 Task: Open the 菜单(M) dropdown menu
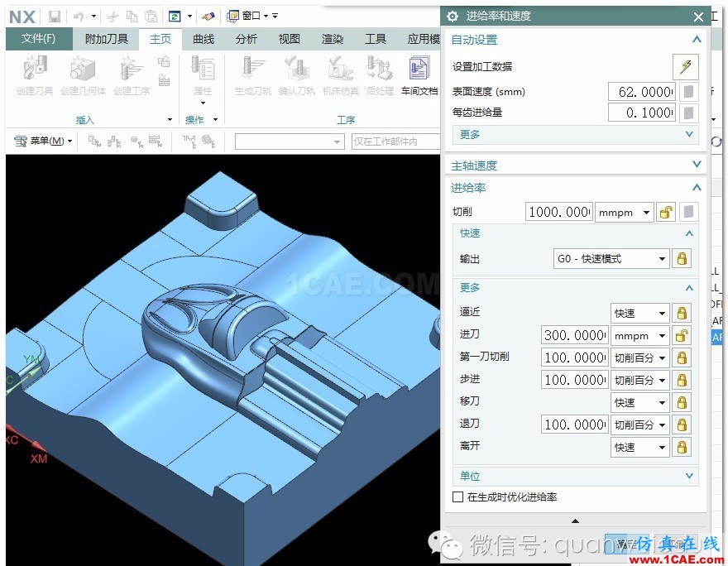(43, 141)
